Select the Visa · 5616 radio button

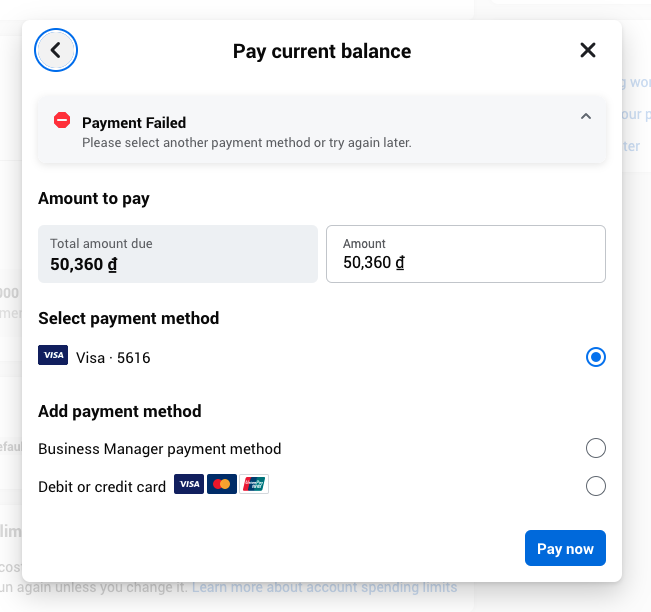point(596,357)
